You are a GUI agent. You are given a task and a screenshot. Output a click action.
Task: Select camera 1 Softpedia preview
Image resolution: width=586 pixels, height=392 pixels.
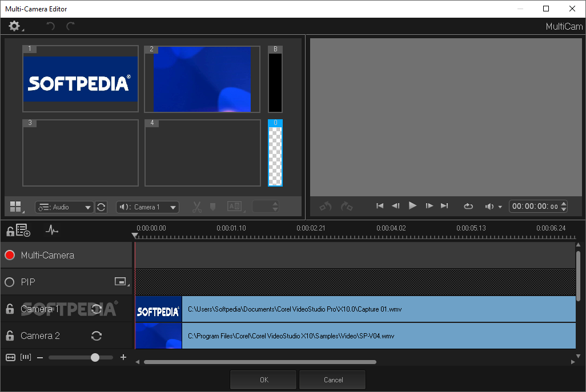pos(81,79)
